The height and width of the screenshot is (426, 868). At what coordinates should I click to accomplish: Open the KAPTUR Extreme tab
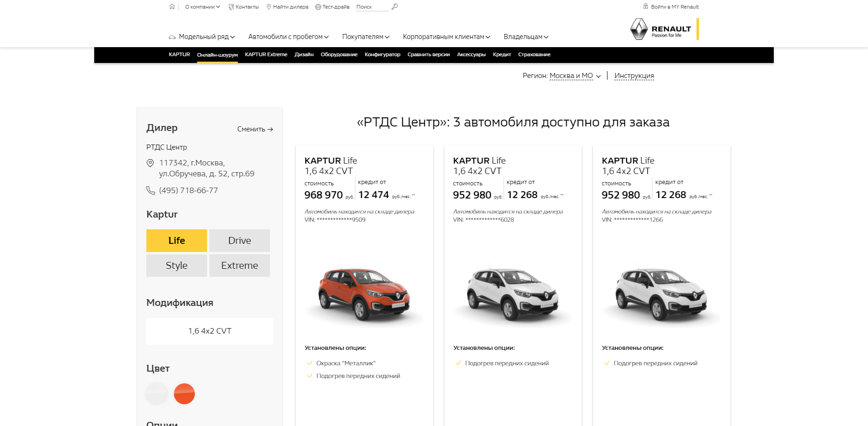click(266, 54)
